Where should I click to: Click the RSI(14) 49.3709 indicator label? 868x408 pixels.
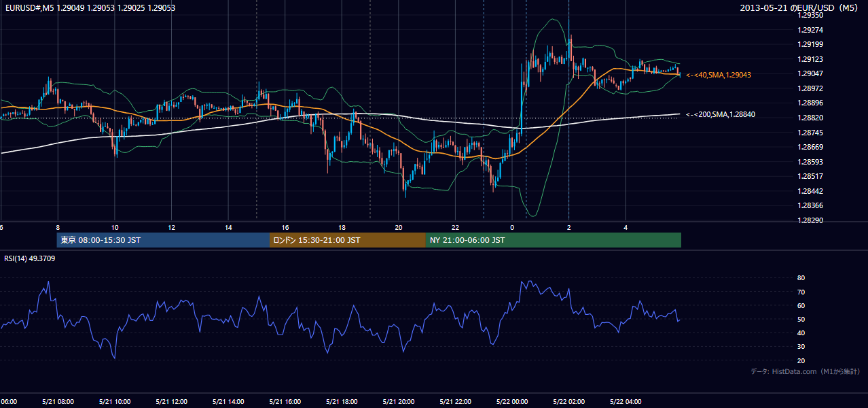coord(30,258)
